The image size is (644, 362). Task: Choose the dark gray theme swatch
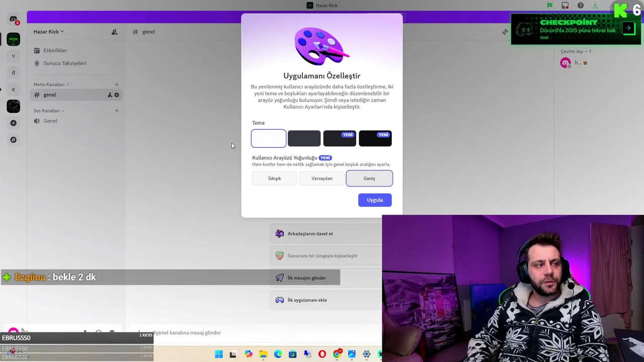[x=304, y=138]
